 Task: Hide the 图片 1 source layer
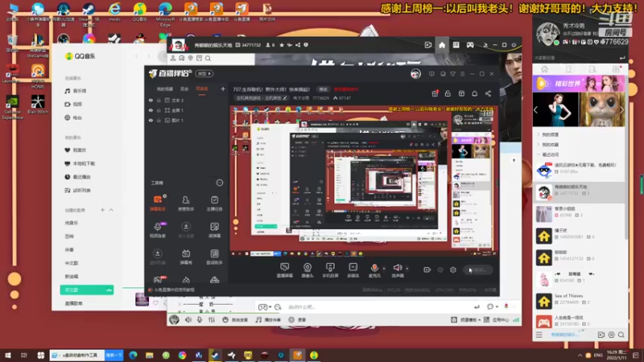(151, 120)
